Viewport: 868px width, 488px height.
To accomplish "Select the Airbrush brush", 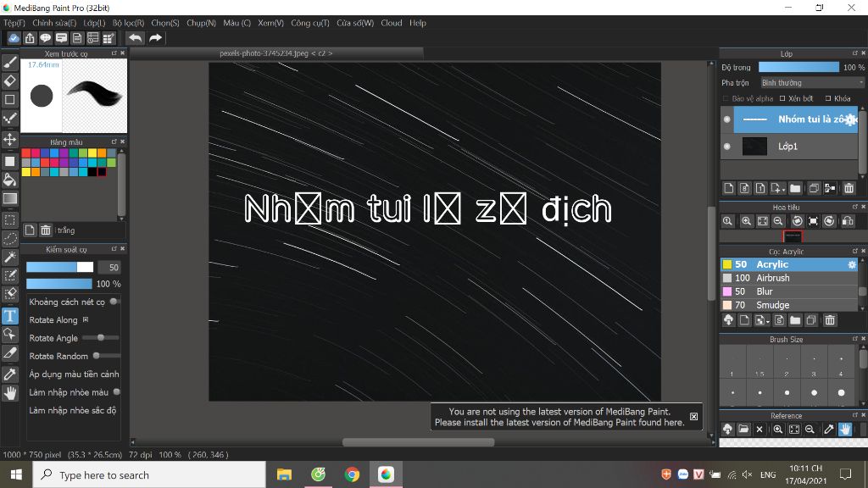I will pos(789,278).
